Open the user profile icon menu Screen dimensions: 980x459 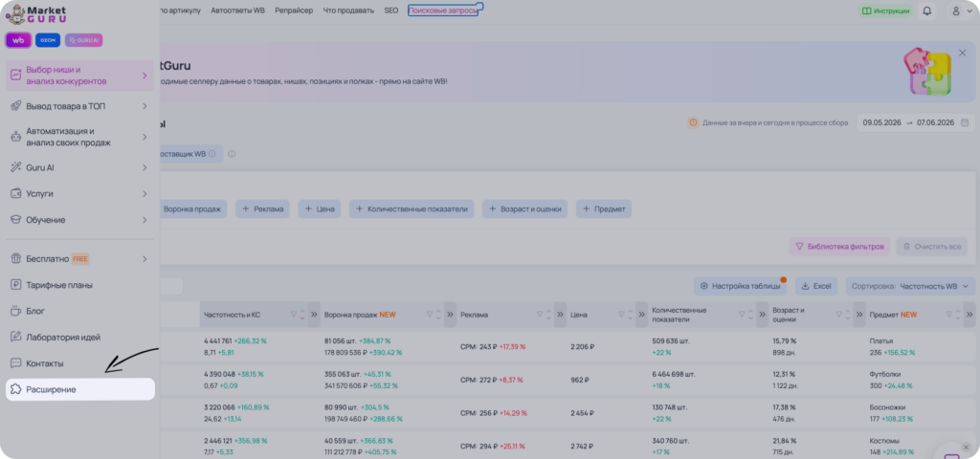[x=960, y=11]
